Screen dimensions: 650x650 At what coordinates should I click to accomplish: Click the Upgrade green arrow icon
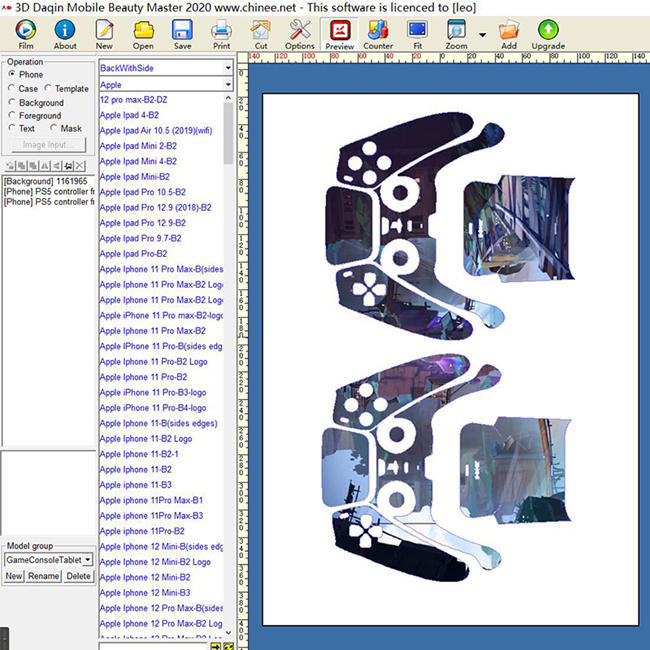548,33
